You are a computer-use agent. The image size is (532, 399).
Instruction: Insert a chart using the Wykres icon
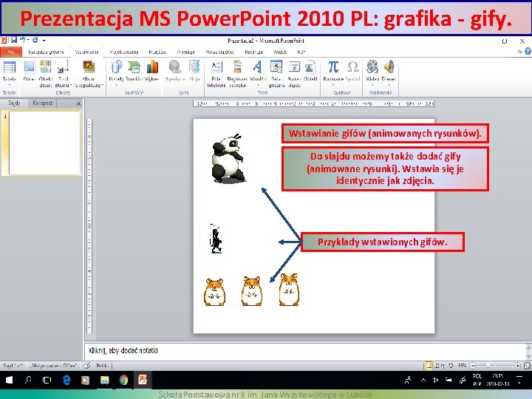(152, 66)
